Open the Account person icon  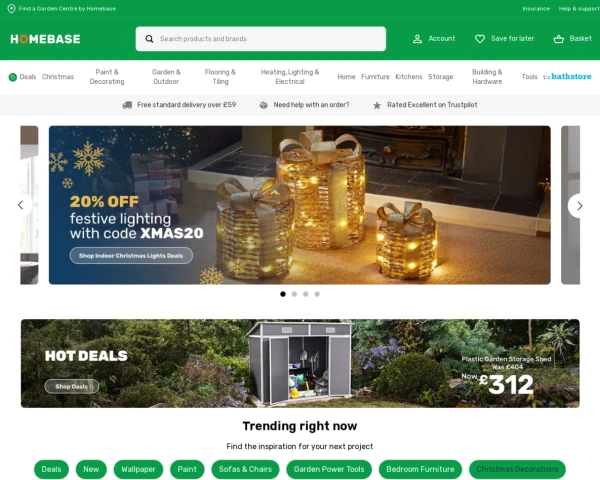coord(417,39)
